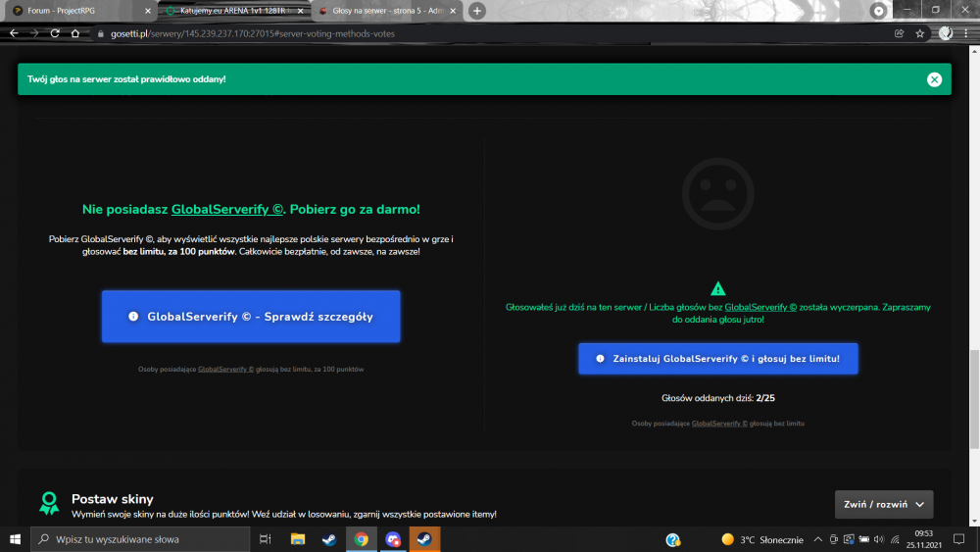Screen dimensions: 980x552
Task: Open the browser home page
Action: point(75,33)
